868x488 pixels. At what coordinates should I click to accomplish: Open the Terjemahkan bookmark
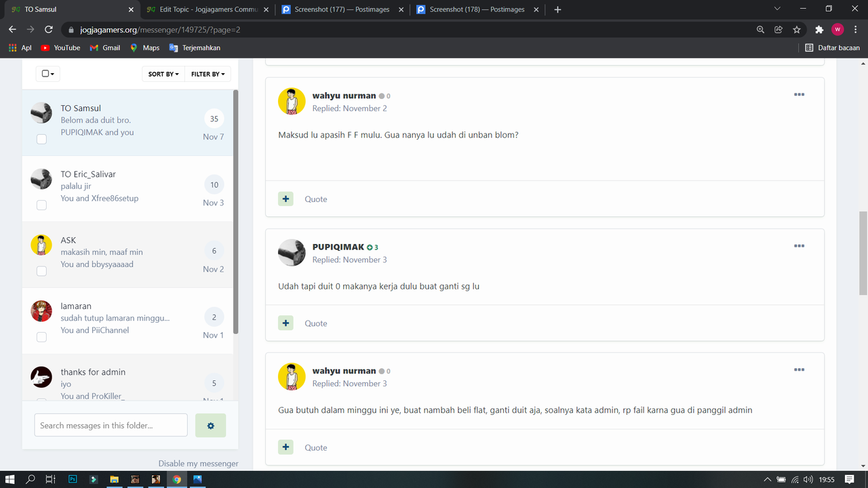tap(195, 48)
